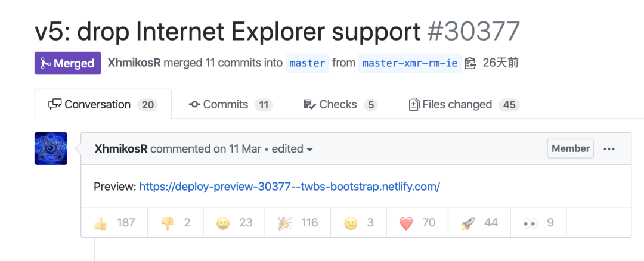Viewport: 644px width, 261px height.
Task: Toggle the thumbs up reaction
Action: coord(114,223)
